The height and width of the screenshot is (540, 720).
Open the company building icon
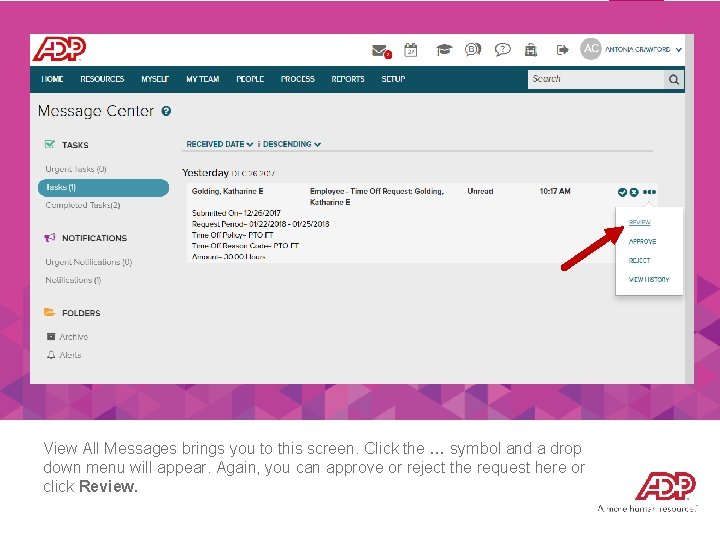(x=531, y=49)
